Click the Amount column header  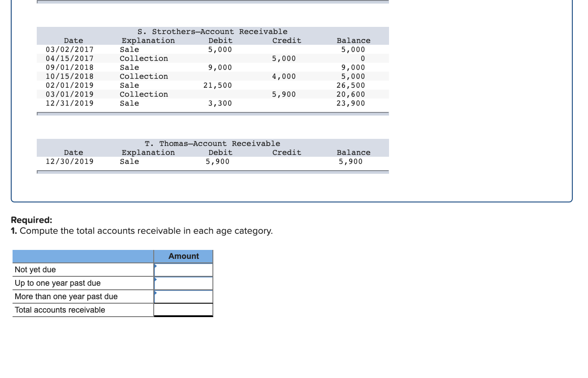183,256
